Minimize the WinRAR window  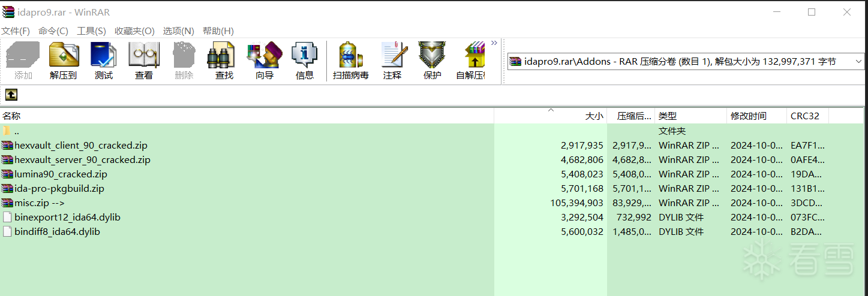click(x=777, y=12)
